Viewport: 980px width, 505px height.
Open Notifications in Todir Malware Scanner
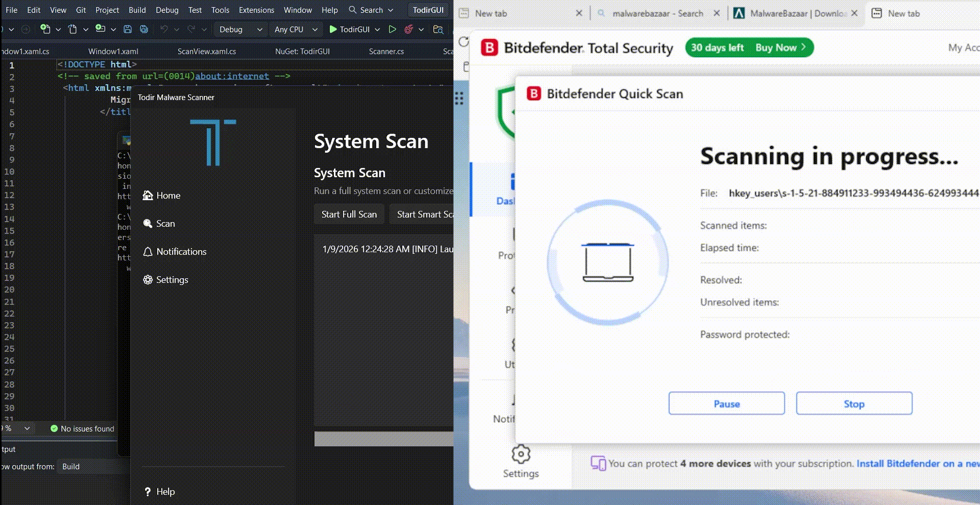click(x=181, y=251)
